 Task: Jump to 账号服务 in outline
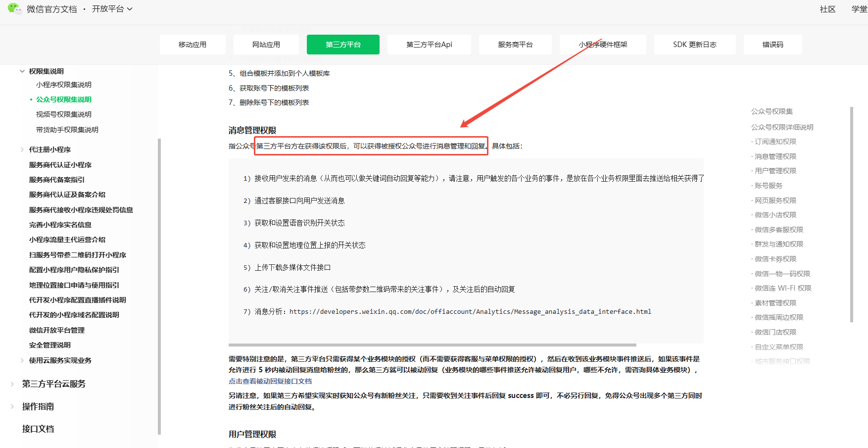(x=769, y=186)
